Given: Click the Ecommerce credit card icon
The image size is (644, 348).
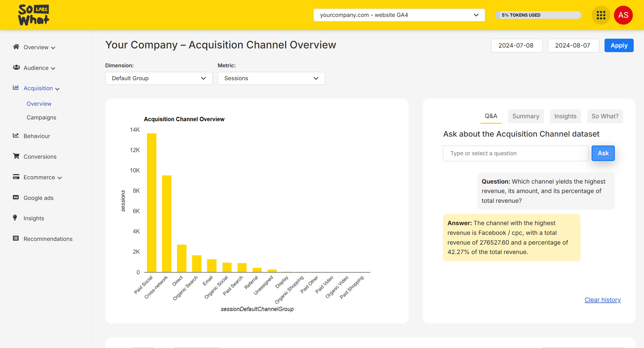Looking at the screenshot, I should pyautogui.click(x=16, y=177).
